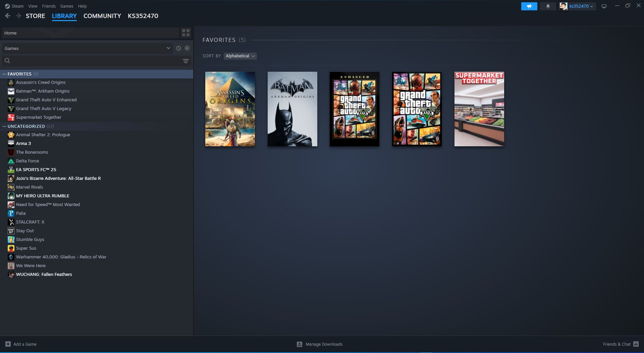Click the Marvel Rivals game icon
This screenshot has height=353, width=644.
tap(11, 187)
